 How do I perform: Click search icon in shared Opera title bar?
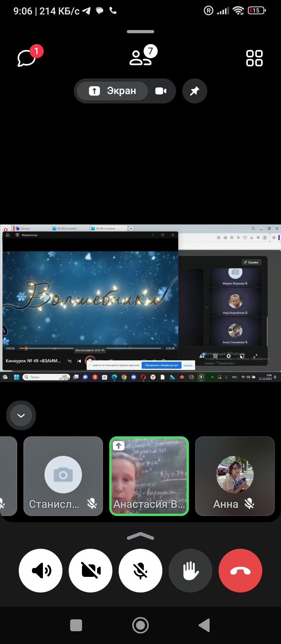[x=253, y=228]
